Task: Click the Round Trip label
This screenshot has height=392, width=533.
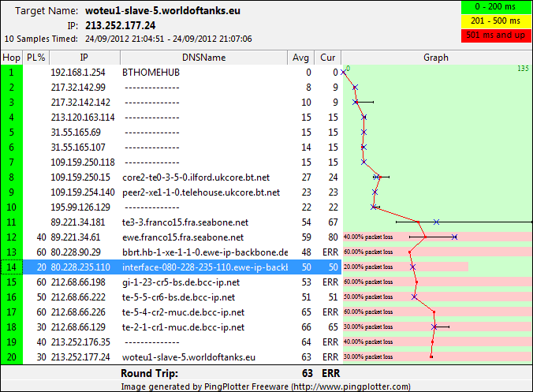Action: pyautogui.click(x=150, y=373)
